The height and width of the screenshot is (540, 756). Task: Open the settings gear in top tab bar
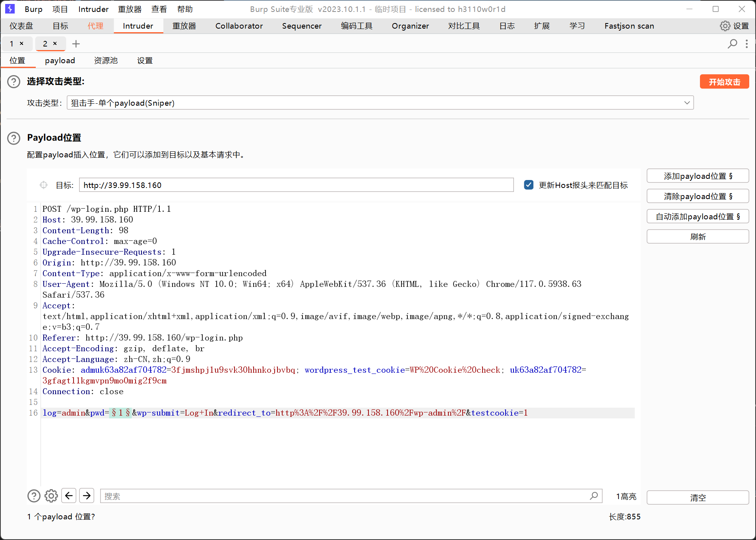[725, 26]
